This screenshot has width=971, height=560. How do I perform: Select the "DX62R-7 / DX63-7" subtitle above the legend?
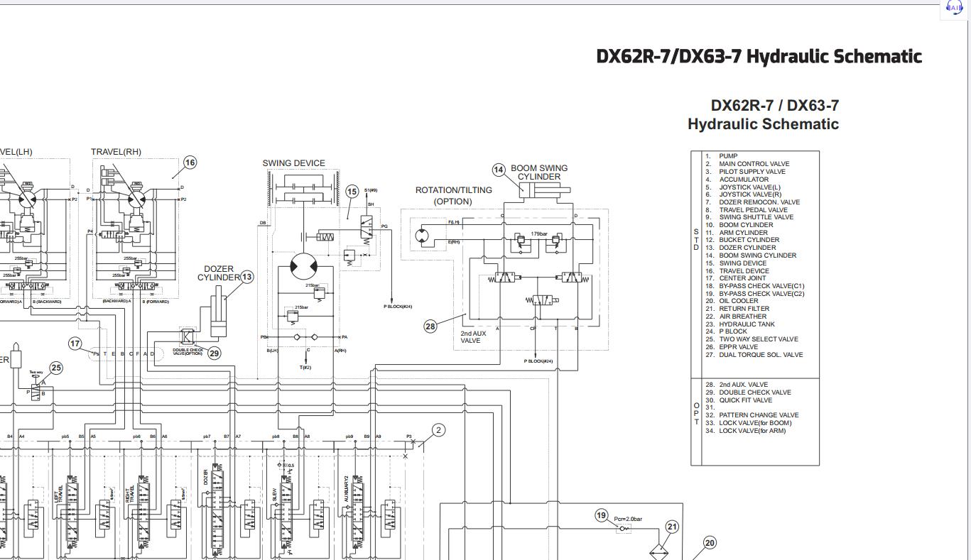pos(774,106)
